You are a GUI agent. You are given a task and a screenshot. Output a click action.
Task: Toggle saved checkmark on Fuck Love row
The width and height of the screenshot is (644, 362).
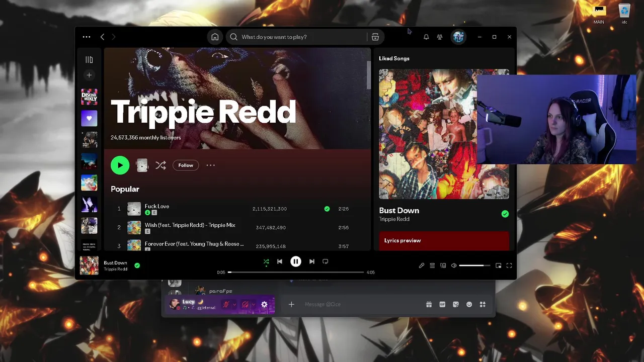click(327, 209)
